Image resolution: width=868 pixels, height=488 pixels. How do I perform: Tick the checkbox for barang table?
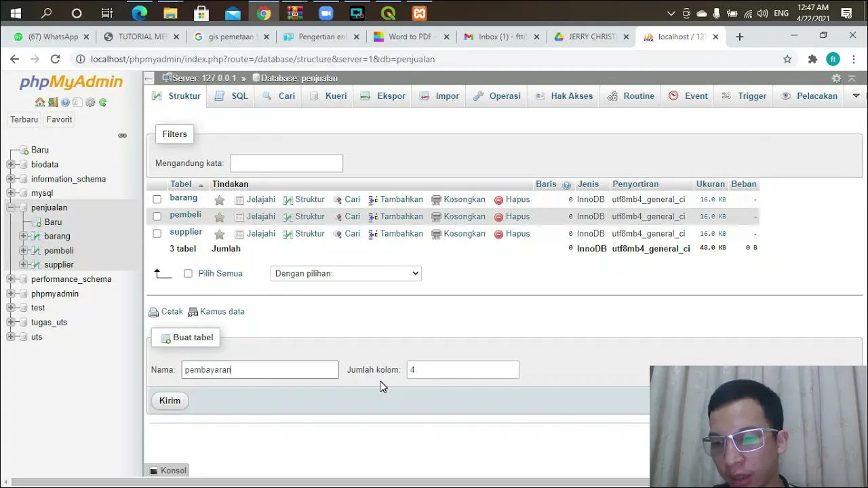pos(157,199)
